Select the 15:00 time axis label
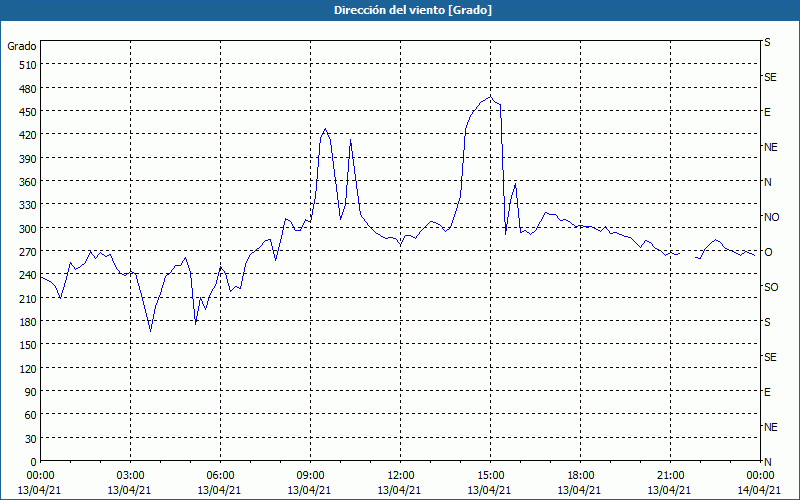800x500 pixels. [x=490, y=475]
